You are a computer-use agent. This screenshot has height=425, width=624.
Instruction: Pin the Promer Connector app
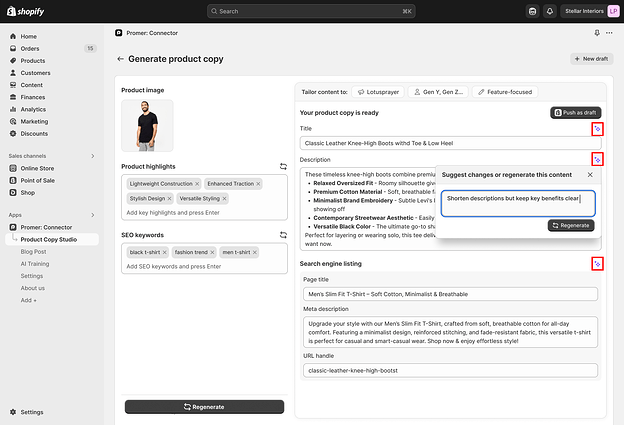(597, 33)
